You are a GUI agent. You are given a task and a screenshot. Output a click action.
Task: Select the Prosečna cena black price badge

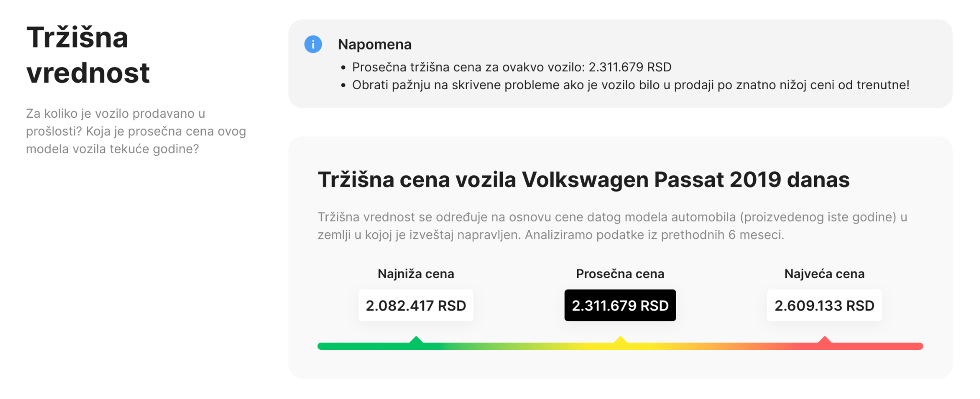620,305
